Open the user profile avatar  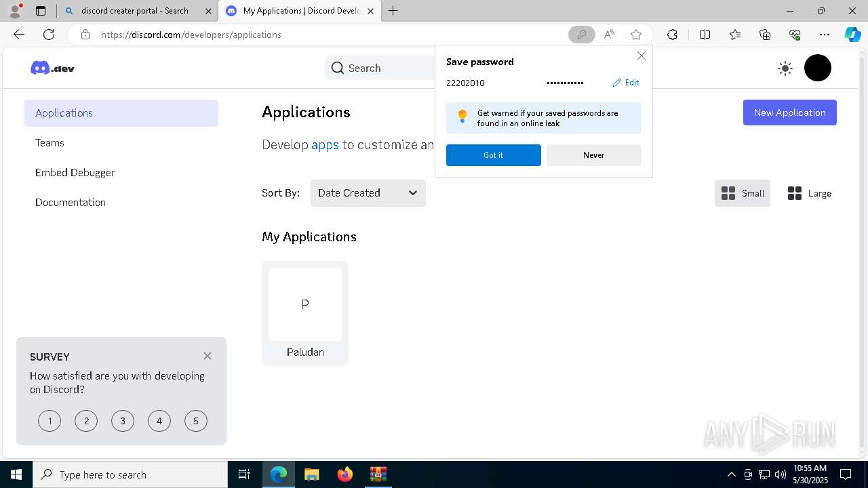coord(817,68)
